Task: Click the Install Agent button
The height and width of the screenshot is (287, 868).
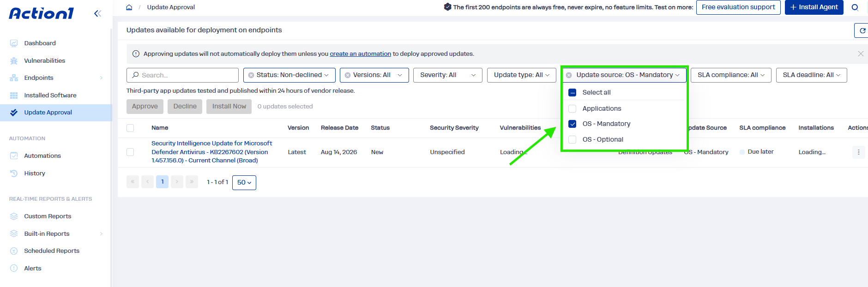Action: pos(814,7)
